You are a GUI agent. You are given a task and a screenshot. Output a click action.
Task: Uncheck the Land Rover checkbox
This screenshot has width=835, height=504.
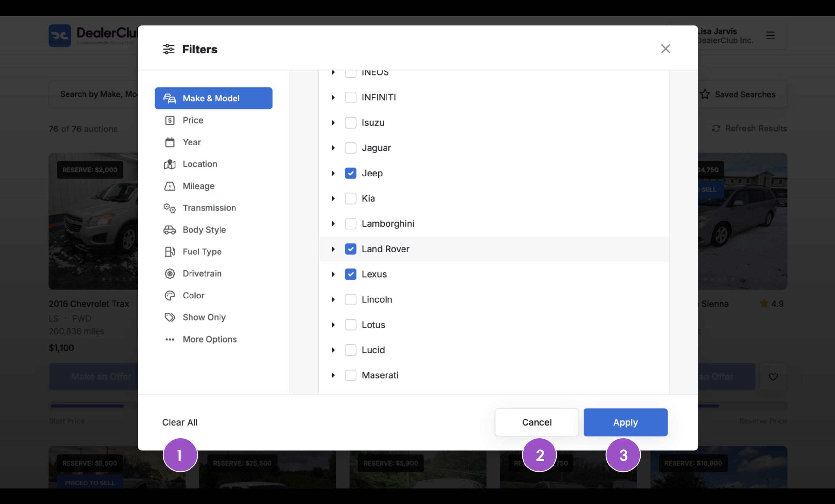[350, 249]
